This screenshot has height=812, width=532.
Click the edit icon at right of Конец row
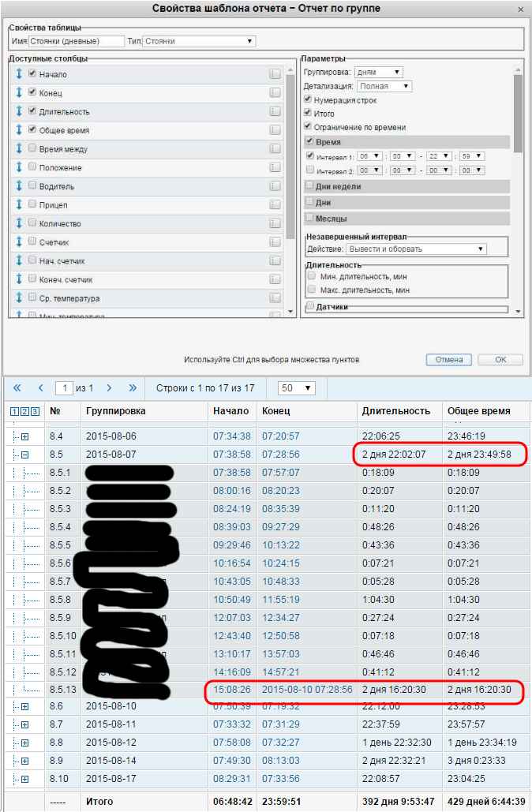click(x=275, y=92)
